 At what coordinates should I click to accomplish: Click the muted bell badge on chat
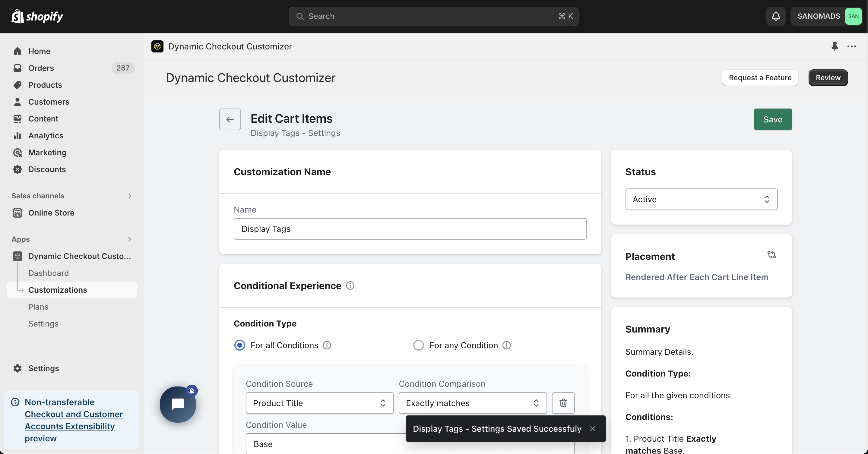(x=192, y=391)
